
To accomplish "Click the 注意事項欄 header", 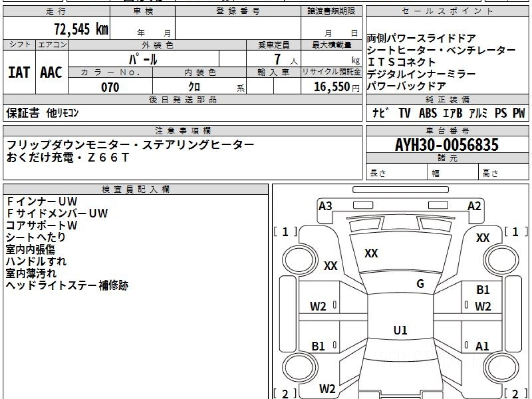I will tap(182, 131).
